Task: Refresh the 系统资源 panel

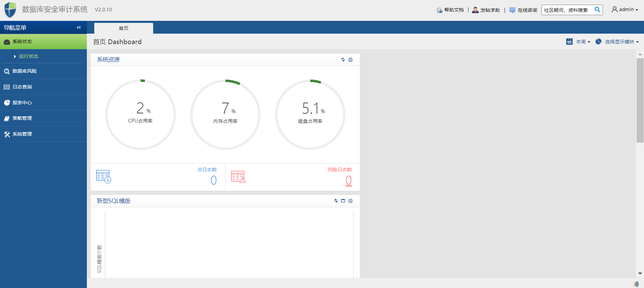Action: click(x=343, y=60)
